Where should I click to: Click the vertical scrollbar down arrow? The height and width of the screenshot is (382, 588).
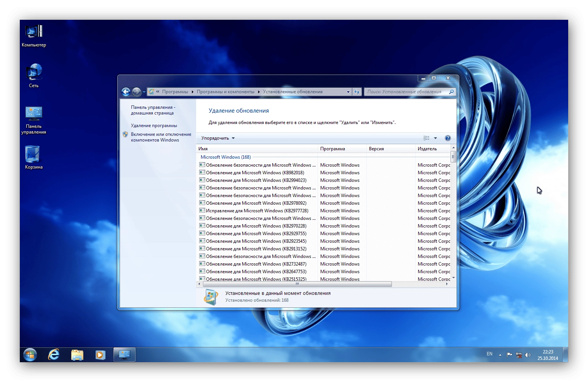[x=453, y=278]
